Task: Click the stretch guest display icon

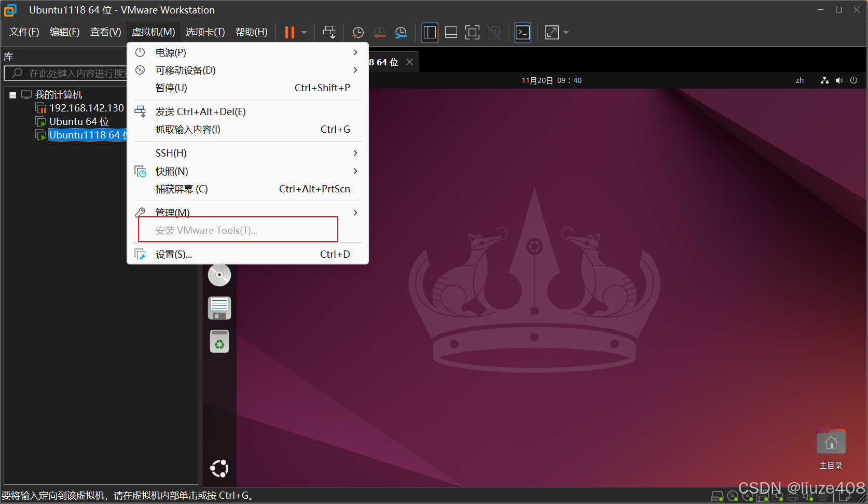Action: tap(552, 32)
